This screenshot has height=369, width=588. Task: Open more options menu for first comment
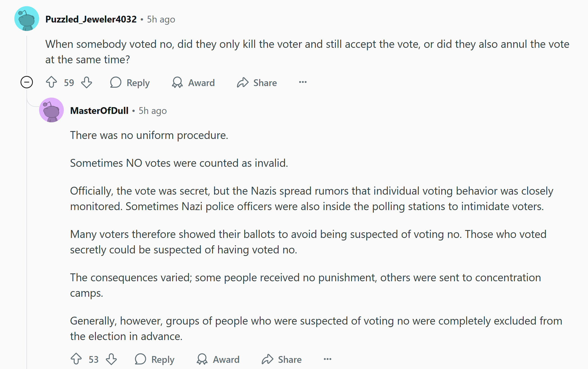[x=303, y=82]
